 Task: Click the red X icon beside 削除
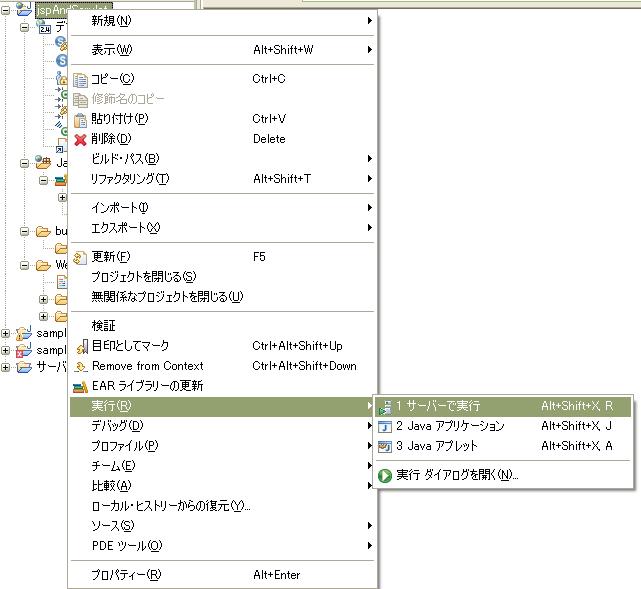[81, 139]
